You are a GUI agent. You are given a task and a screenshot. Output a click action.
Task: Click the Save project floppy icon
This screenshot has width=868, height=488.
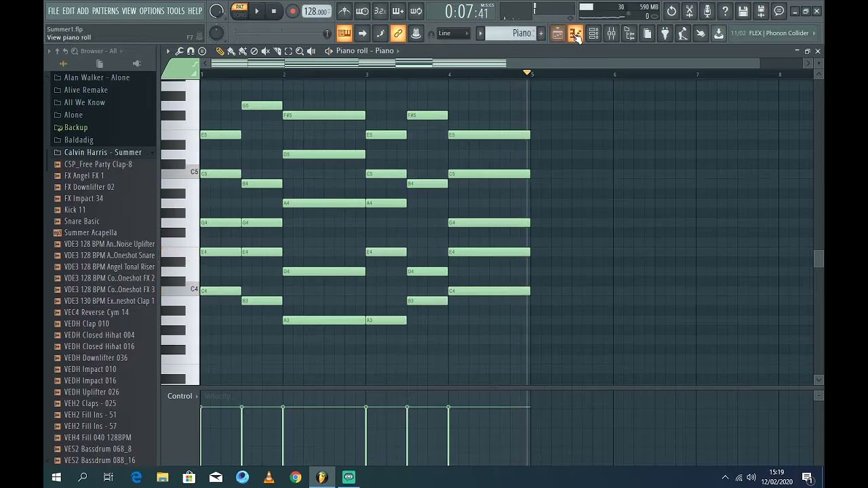[x=743, y=11]
